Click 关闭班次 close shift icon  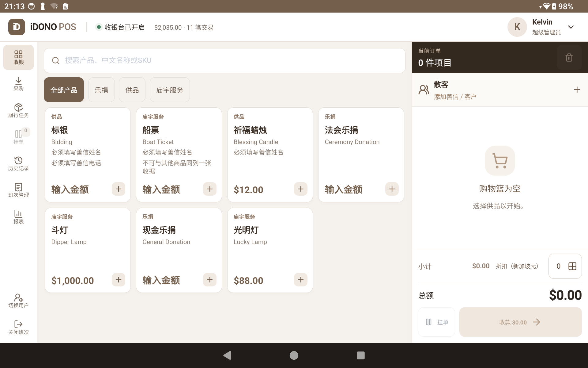18,328
